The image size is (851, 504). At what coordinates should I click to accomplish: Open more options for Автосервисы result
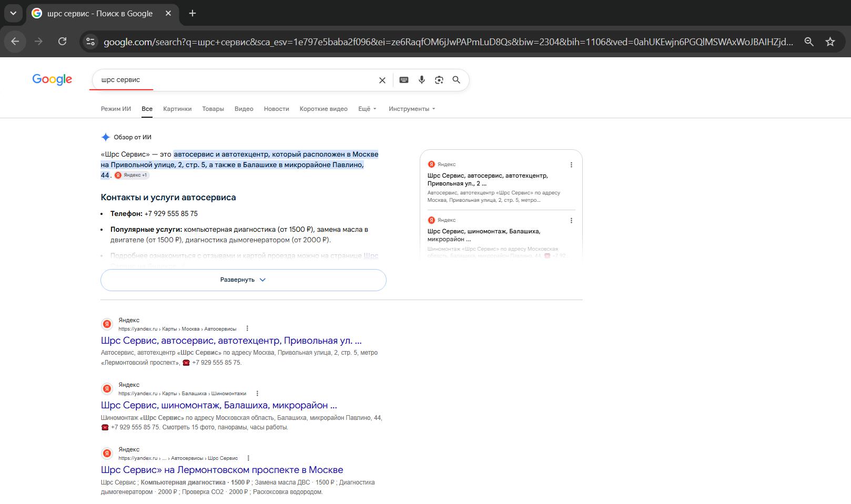(x=247, y=328)
